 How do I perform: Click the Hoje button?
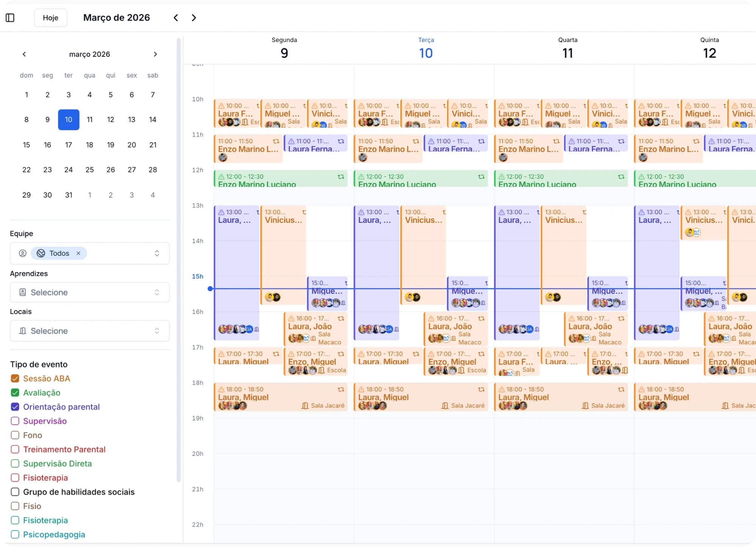[x=51, y=18]
